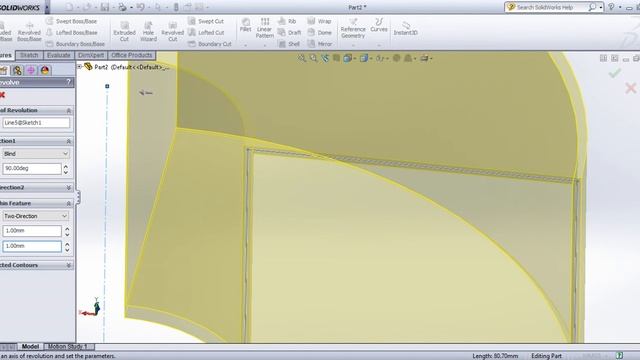Select the Motion Study 1 tab
This screenshot has width=640, height=360.
68,347
